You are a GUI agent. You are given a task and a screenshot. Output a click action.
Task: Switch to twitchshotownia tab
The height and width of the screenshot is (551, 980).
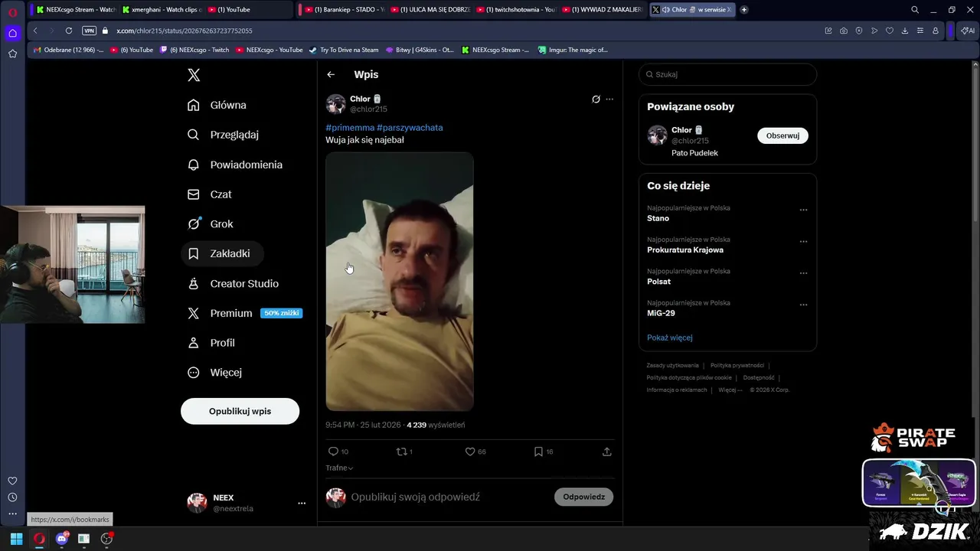[516, 10]
